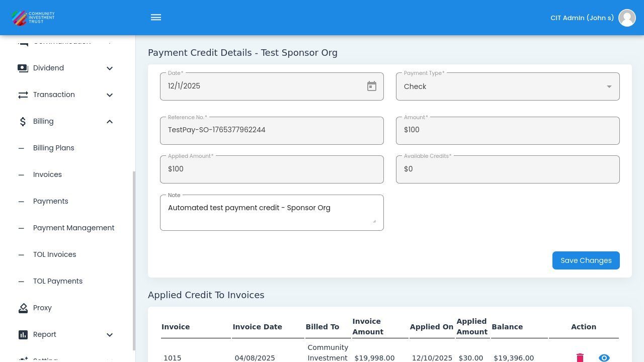The width and height of the screenshot is (644, 362).
Task: Open the date picker calendar icon
Action: point(372,86)
